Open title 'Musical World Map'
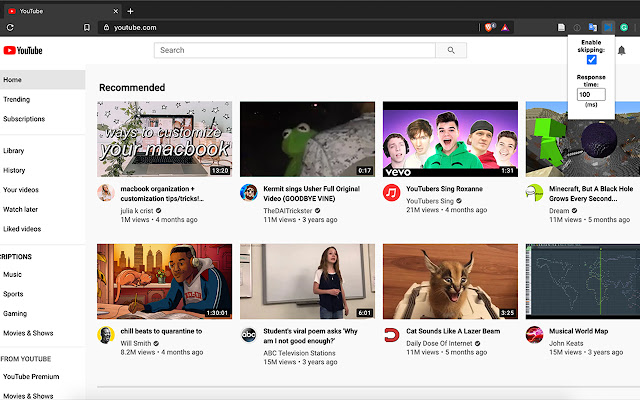Image resolution: width=640 pixels, height=400 pixels. (578, 331)
